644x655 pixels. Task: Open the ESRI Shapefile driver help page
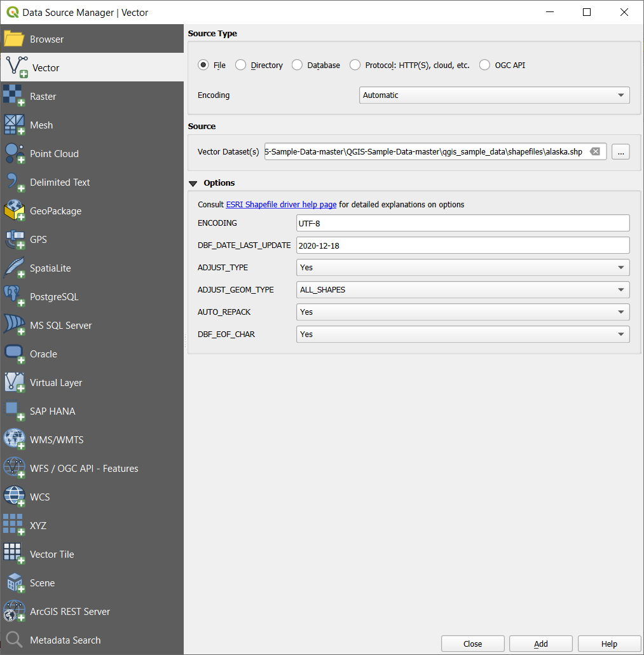point(281,204)
